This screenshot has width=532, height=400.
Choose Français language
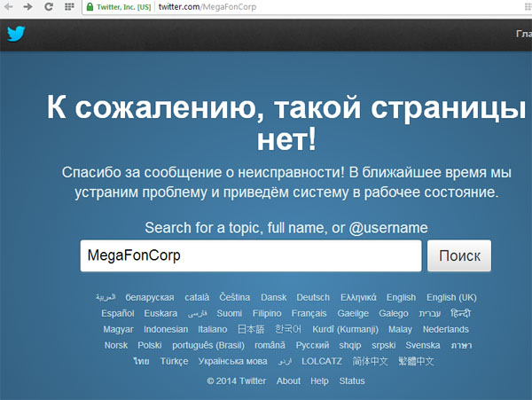(x=309, y=313)
